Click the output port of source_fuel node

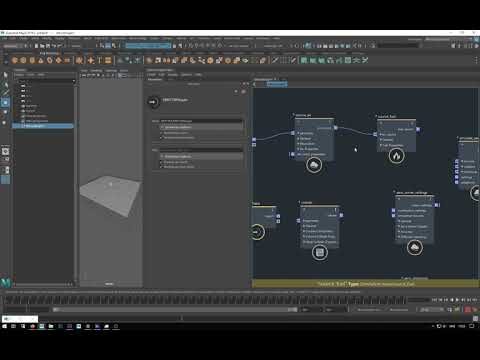point(418,129)
